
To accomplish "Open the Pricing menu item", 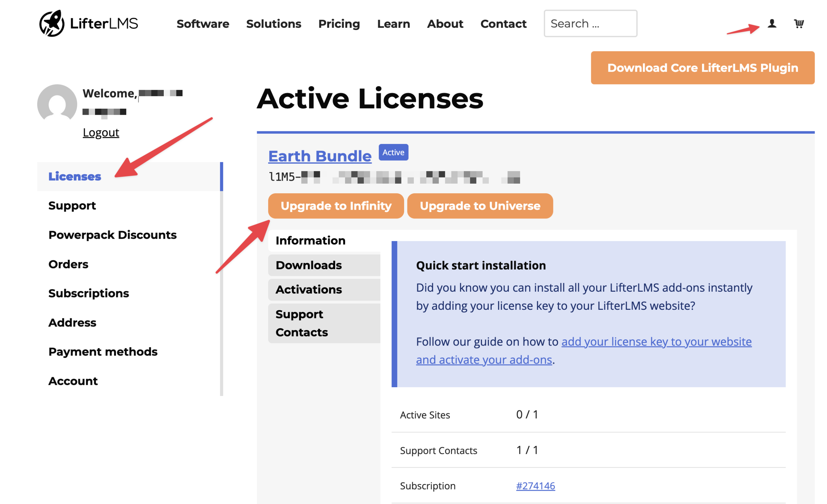I will pyautogui.click(x=339, y=24).
